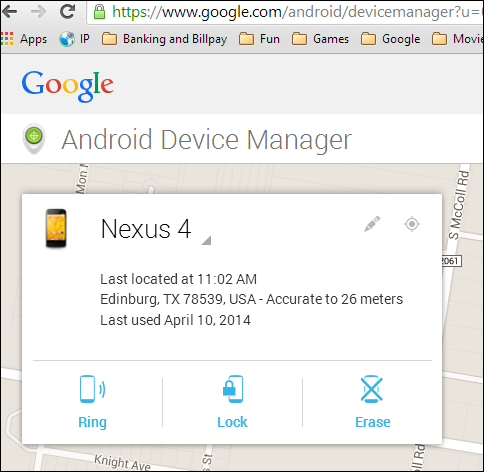
Task: Open the IP bookmark
Action: [x=74, y=39]
